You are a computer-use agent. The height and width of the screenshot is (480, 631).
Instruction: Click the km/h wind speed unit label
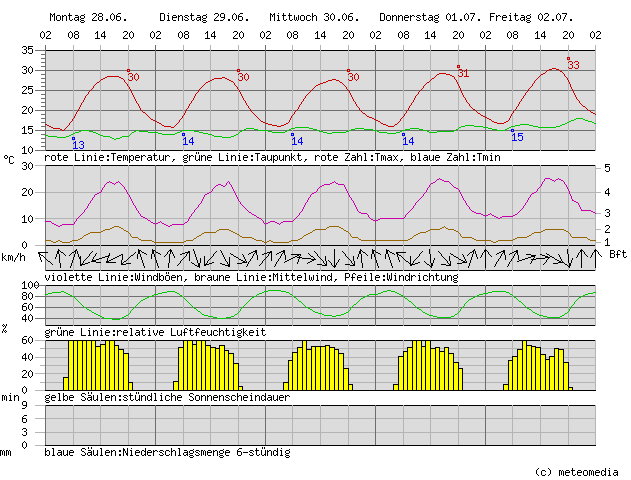(x=13, y=257)
